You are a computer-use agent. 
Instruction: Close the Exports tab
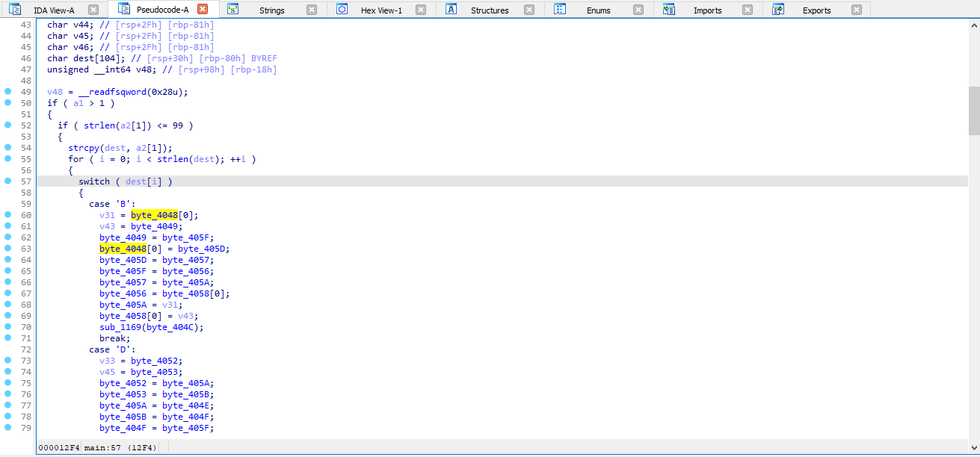click(x=857, y=10)
